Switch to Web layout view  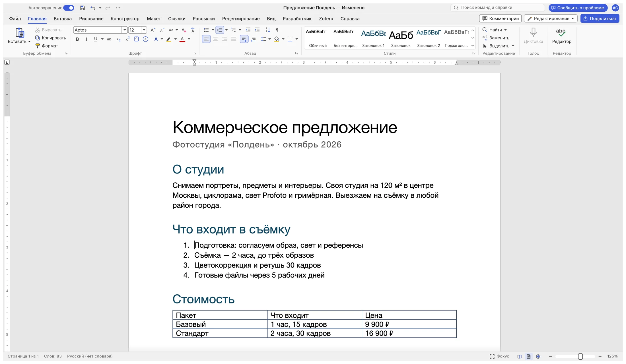point(538,356)
